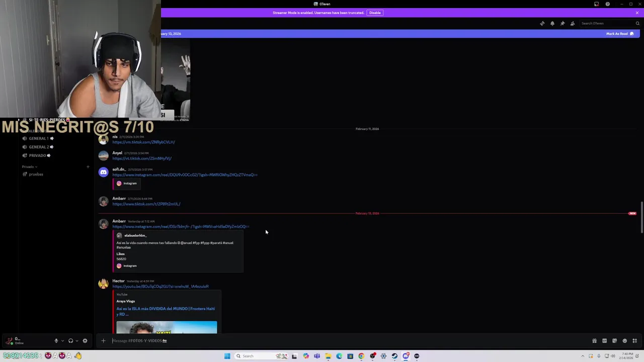Screen dimensions: 644x362
Task: Click the chat scrollbar thumb
Action: click(x=641, y=217)
